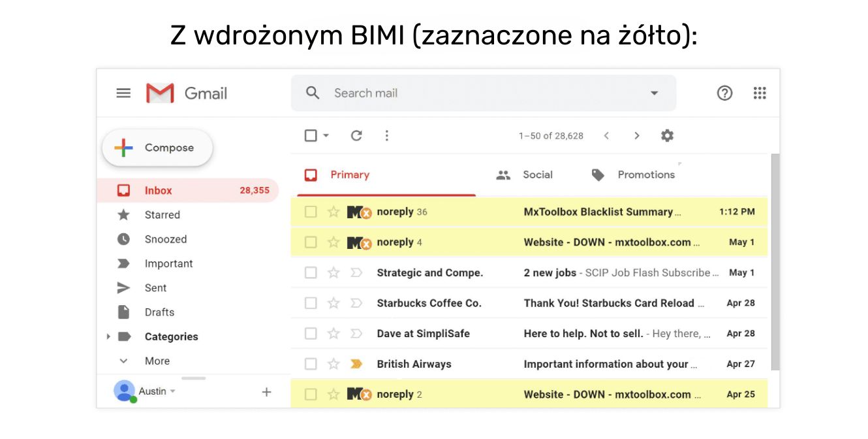The image size is (868, 439).
Task: Tick the Starbucks Coffee Co. email checkbox
Action: pos(311,303)
